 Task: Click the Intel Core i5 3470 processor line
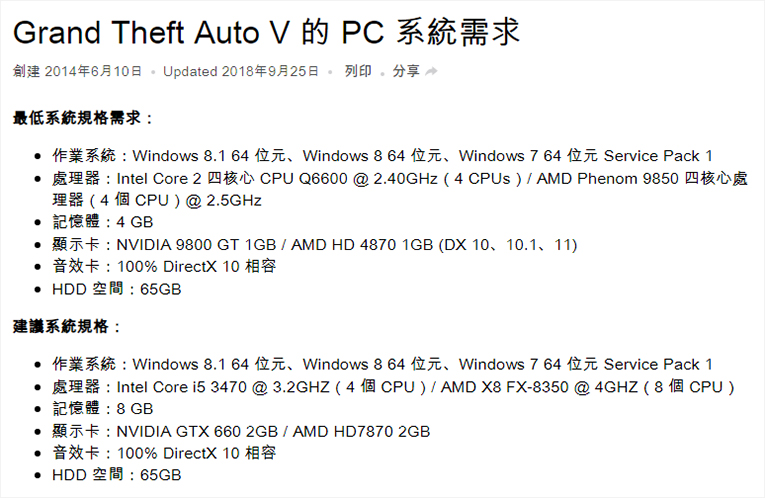click(x=393, y=386)
